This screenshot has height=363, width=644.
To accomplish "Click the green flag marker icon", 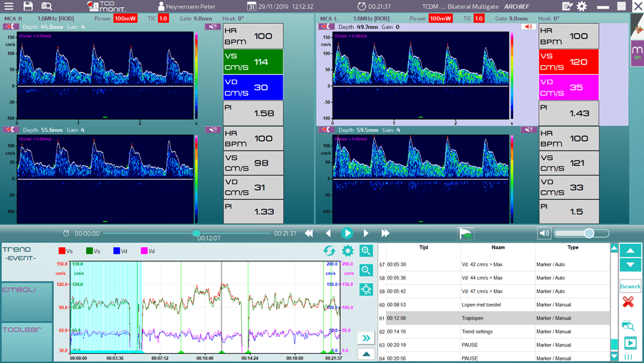I will click(x=466, y=233).
